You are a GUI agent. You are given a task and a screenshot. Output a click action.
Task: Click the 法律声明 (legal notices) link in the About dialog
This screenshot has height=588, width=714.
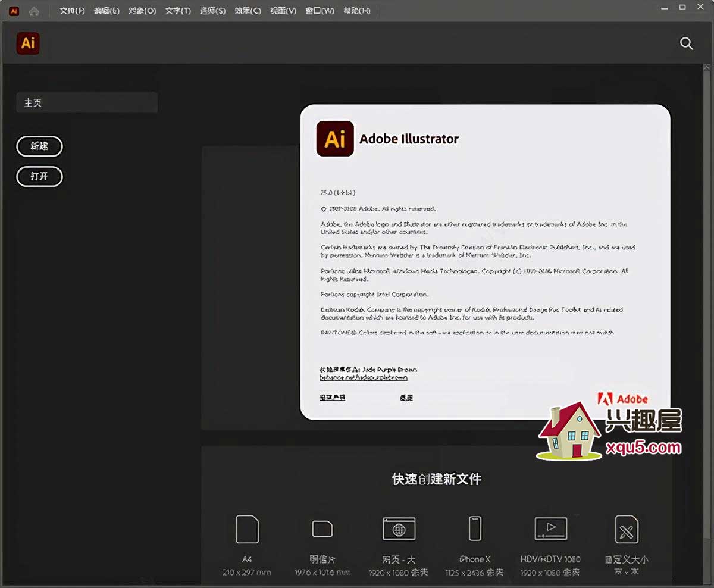pos(333,398)
